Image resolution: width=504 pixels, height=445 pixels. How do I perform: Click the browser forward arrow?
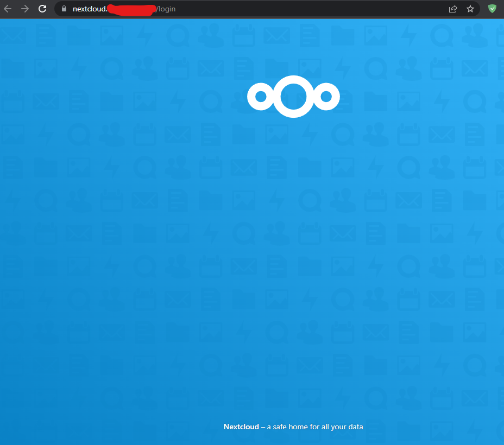(25, 9)
